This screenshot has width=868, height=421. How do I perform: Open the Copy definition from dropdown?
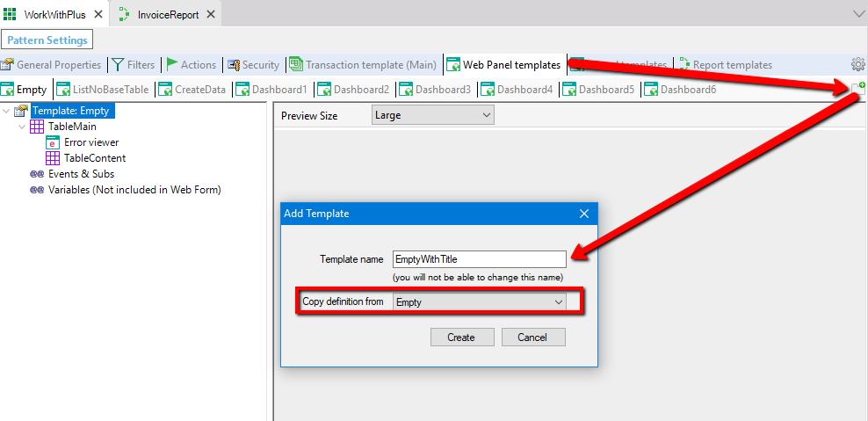479,301
